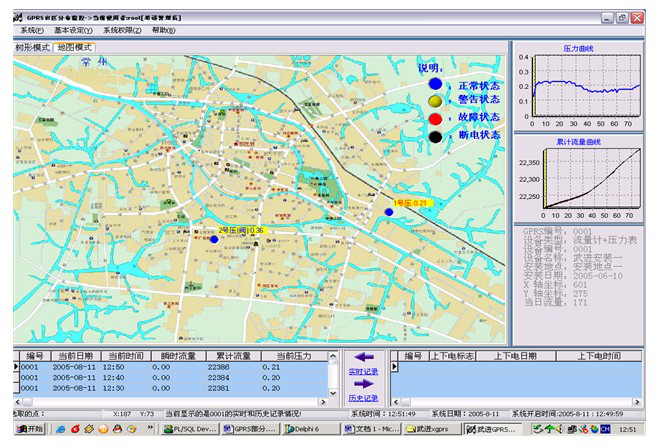Open the 帮助(B) menu

(162, 30)
